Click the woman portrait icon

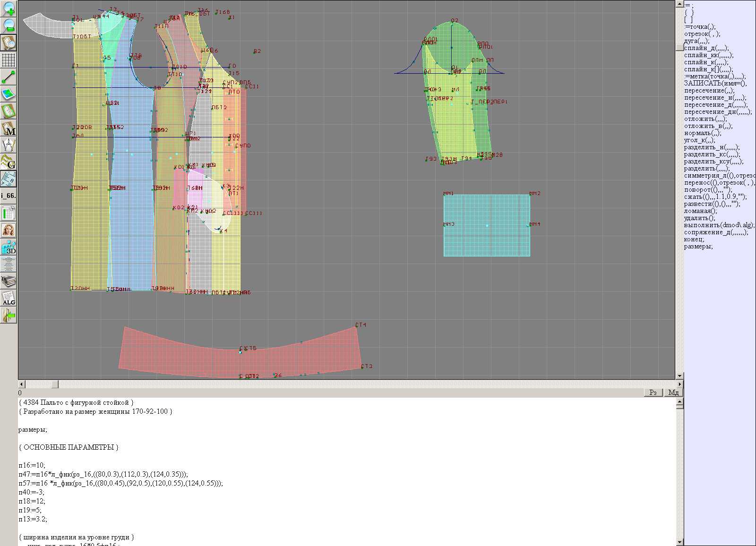(9, 230)
